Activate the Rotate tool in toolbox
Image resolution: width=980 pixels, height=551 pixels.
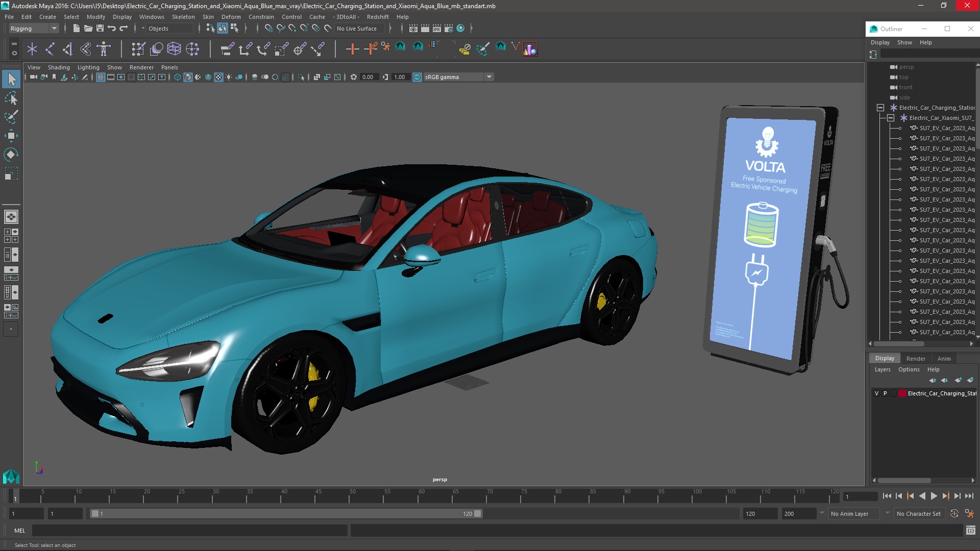[11, 155]
